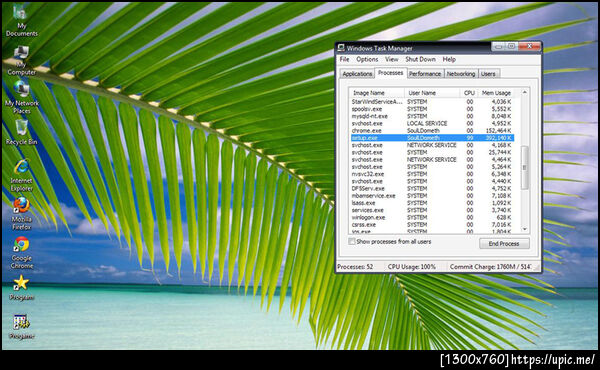Click the 5,264 K memory value

pos(501,167)
